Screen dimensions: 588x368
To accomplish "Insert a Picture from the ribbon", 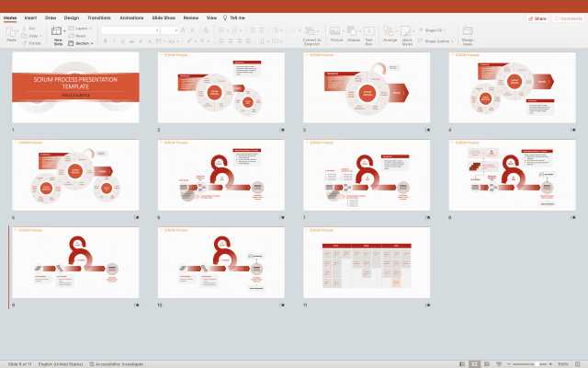I will [x=336, y=32].
